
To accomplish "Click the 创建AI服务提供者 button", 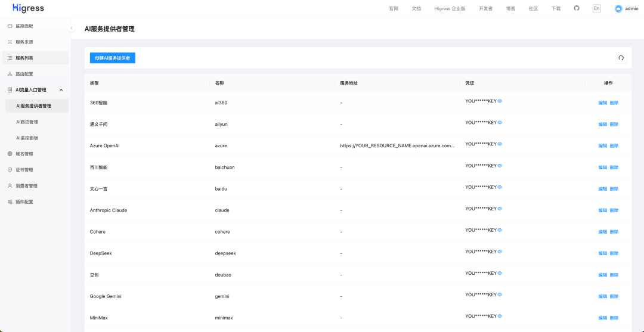I will [x=113, y=58].
